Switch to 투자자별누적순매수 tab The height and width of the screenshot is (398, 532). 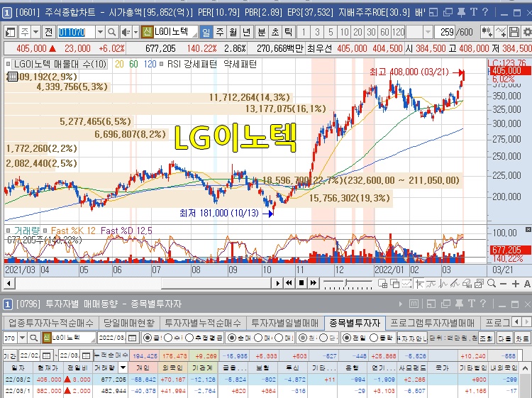[203, 323]
